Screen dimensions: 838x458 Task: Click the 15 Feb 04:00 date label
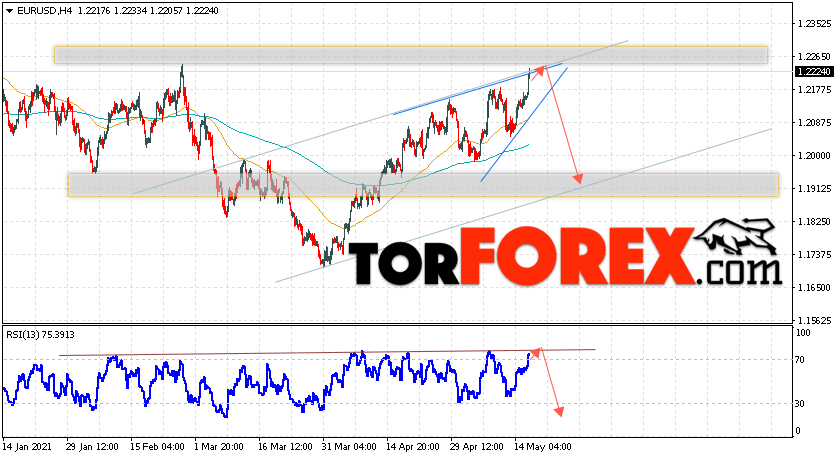(x=157, y=446)
